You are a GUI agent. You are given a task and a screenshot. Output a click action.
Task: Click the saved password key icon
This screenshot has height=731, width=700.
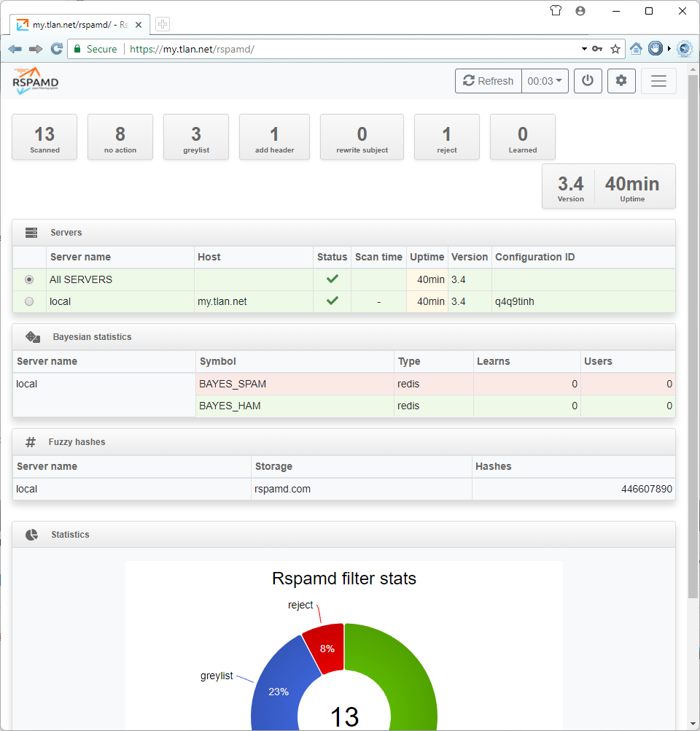tap(597, 49)
